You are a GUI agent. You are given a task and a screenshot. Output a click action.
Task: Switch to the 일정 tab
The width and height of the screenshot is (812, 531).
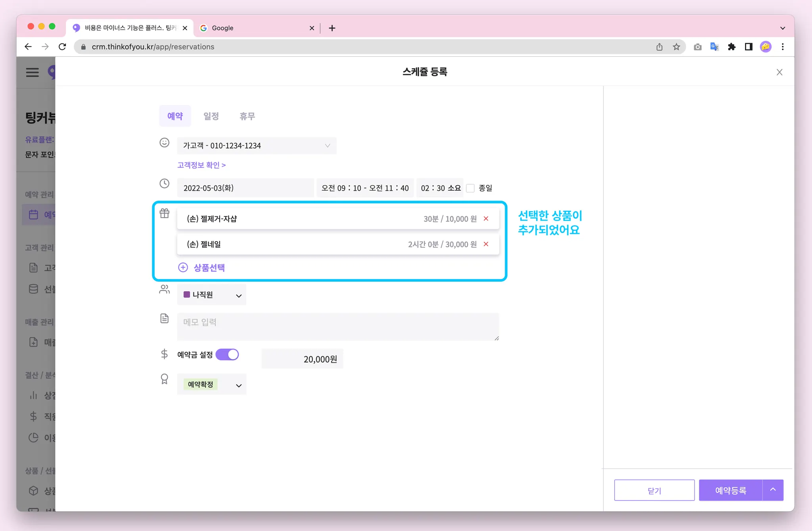pyautogui.click(x=211, y=116)
